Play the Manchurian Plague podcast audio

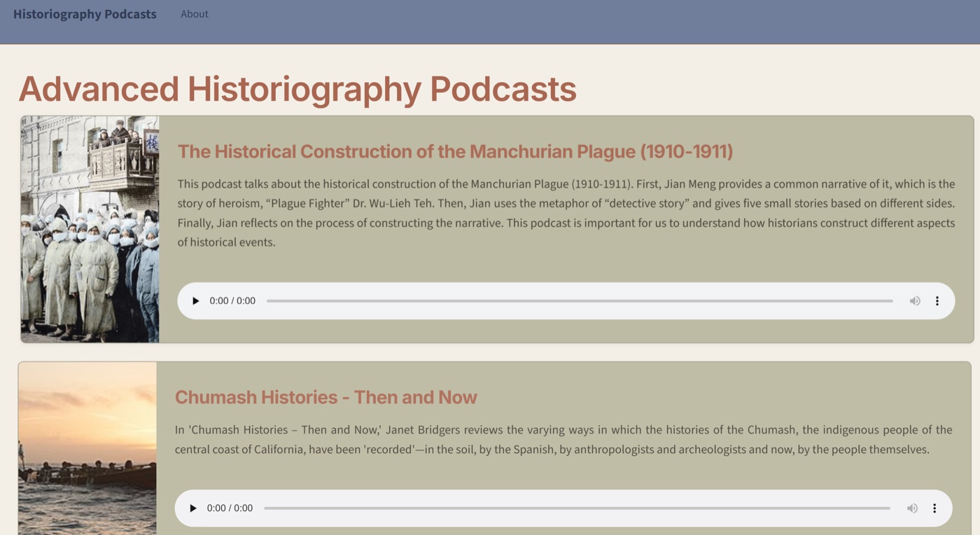pos(196,301)
